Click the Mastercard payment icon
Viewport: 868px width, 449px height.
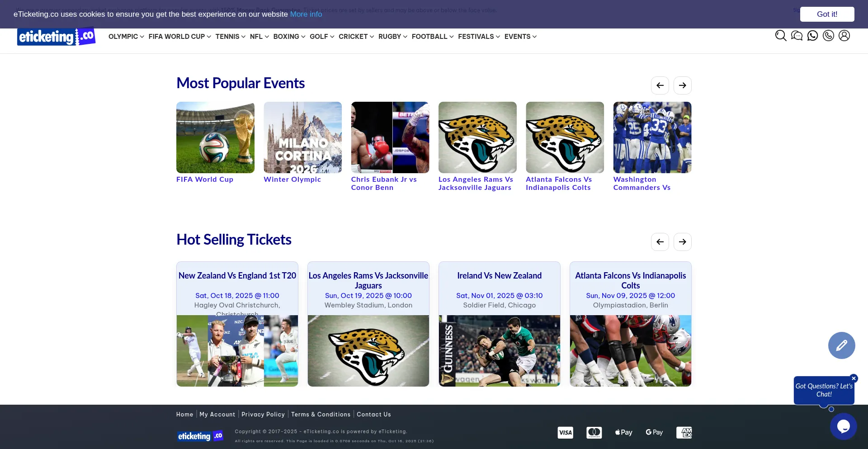pos(594,433)
